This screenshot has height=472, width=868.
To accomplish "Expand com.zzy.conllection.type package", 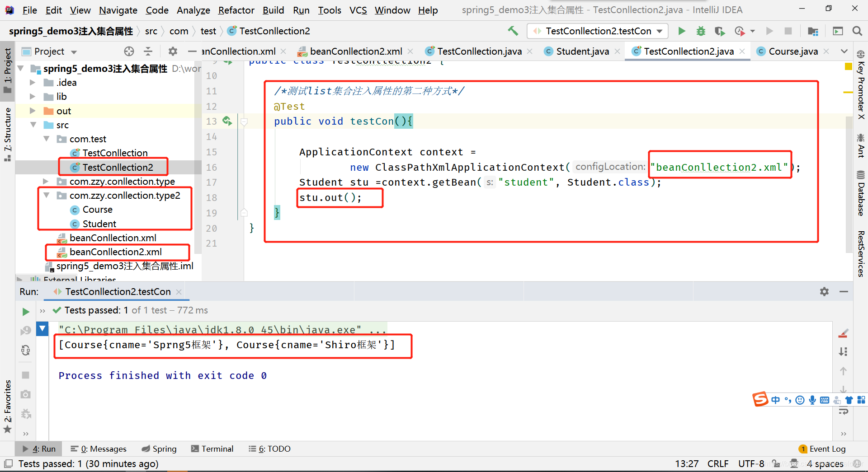I will coord(46,181).
